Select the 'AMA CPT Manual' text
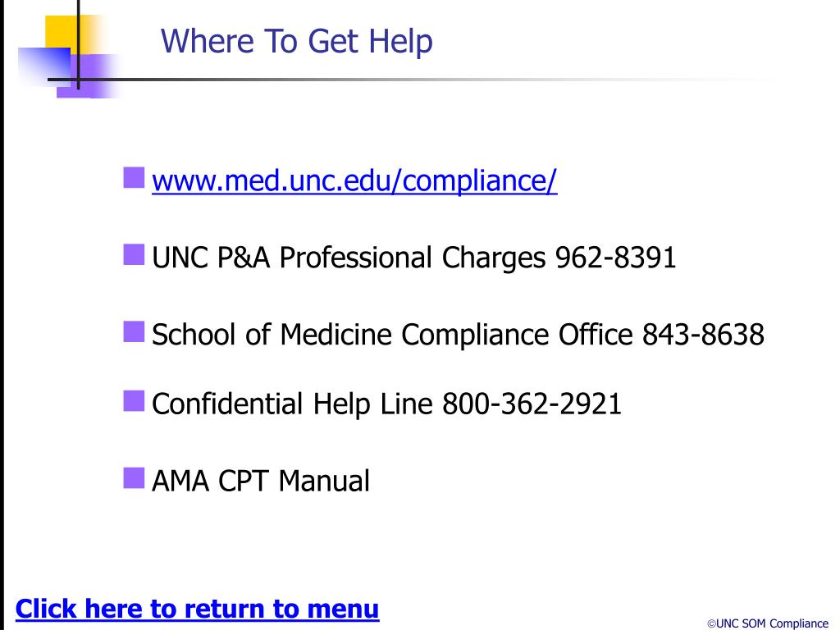Screen dimensions: 840x630 click(x=261, y=481)
